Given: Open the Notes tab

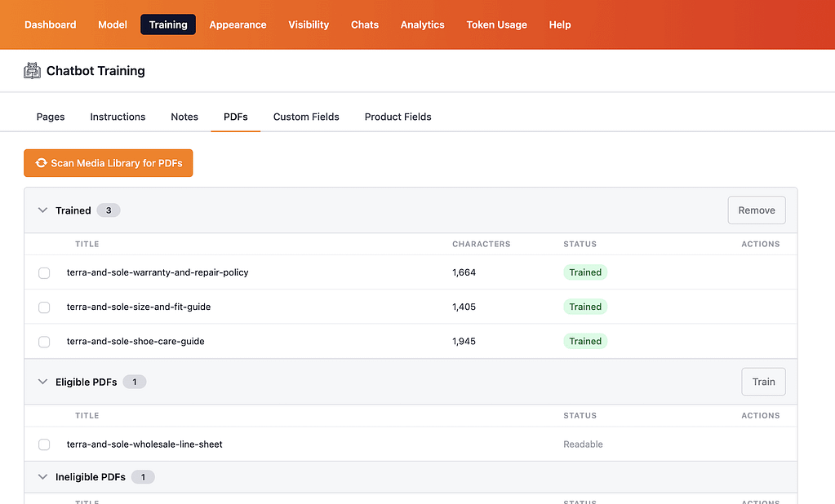Looking at the screenshot, I should pyautogui.click(x=184, y=117).
